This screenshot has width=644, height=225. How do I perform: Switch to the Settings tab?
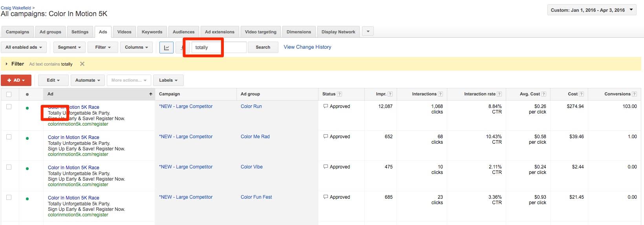click(80, 32)
